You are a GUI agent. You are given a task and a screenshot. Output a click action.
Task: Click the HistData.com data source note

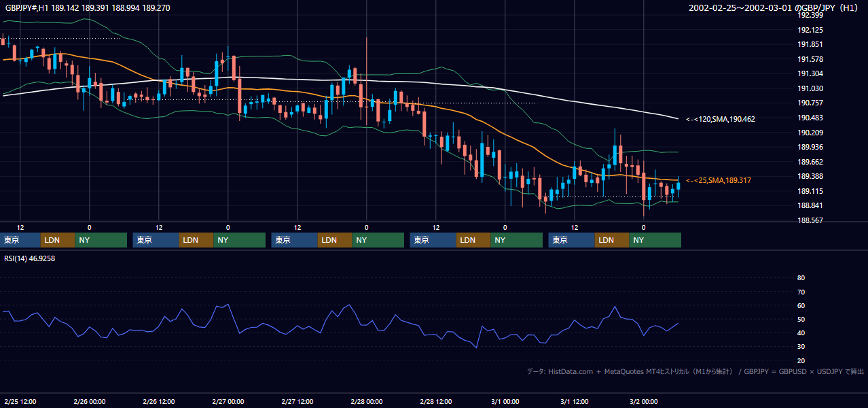pyautogui.click(x=695, y=371)
